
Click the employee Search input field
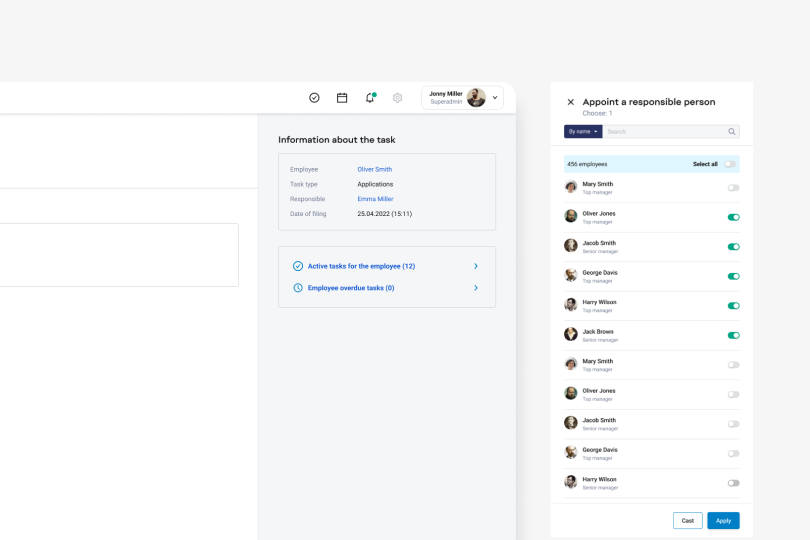pos(665,131)
